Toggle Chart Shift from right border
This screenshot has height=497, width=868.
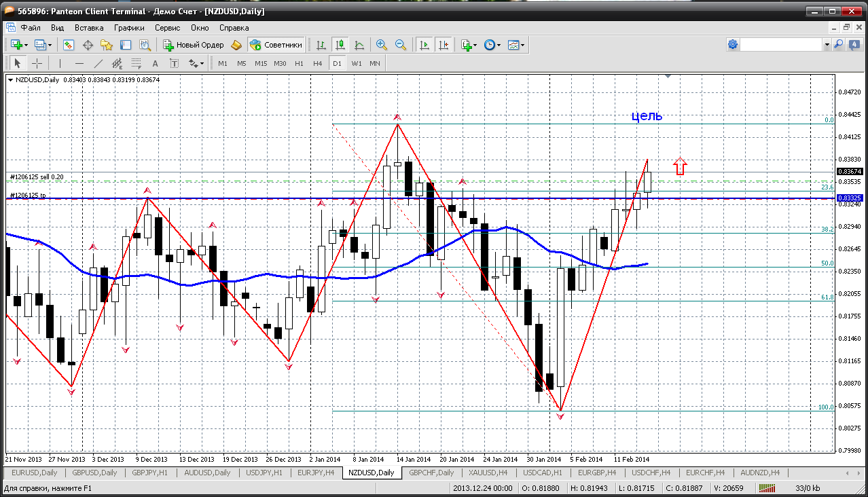coord(444,45)
